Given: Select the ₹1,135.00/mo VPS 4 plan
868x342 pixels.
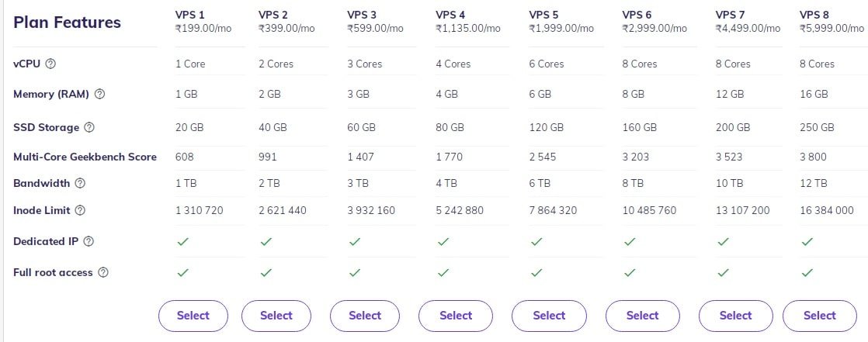Looking at the screenshot, I should [456, 316].
